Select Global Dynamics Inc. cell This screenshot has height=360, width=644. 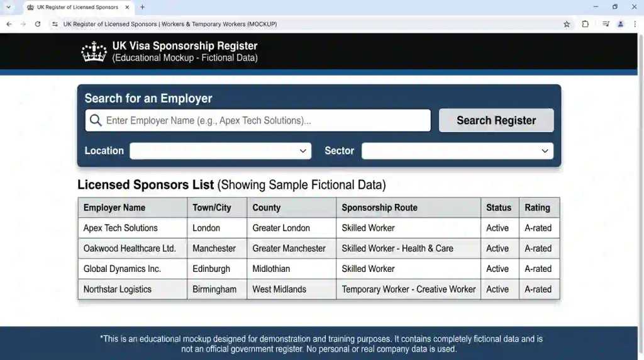click(x=132, y=269)
